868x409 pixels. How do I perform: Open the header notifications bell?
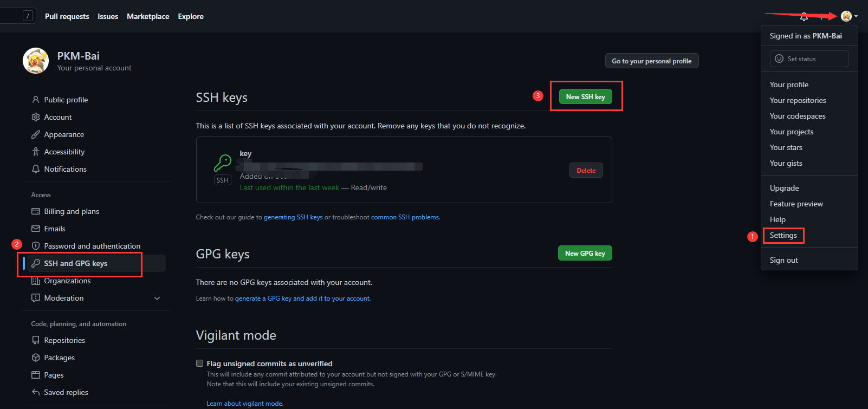click(x=804, y=17)
